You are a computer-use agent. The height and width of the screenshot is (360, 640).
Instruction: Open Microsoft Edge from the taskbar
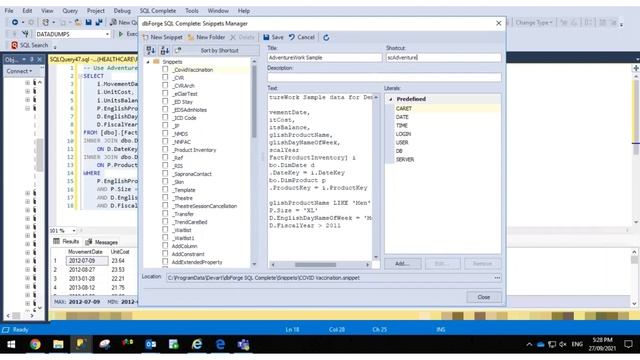(x=220, y=344)
